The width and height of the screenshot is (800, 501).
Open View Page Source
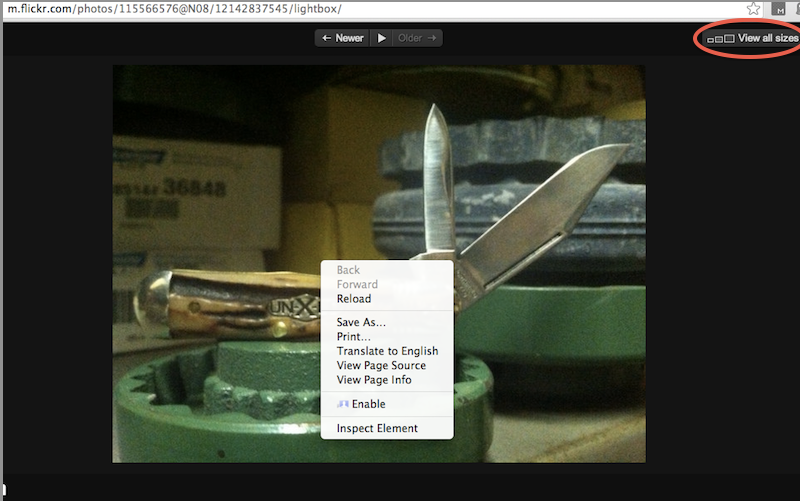387,365
